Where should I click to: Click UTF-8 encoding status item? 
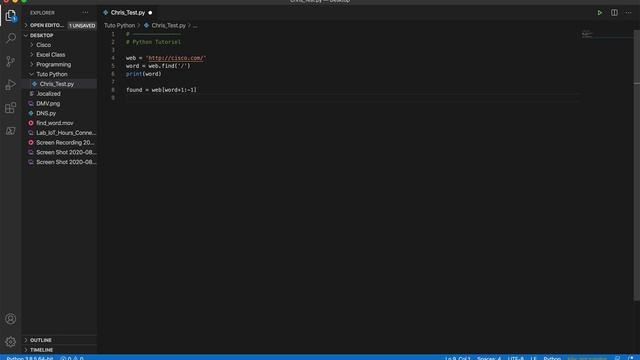pos(516,358)
